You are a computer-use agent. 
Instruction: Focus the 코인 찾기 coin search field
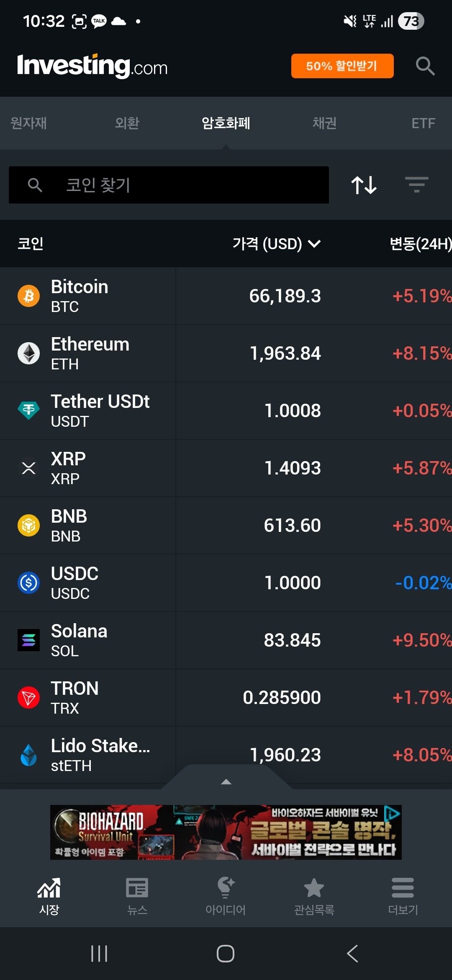[169, 185]
